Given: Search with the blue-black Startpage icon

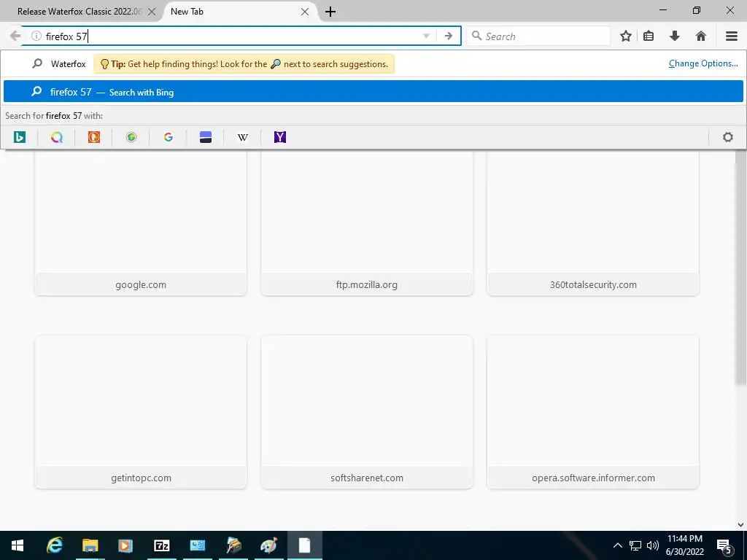Looking at the screenshot, I should [205, 137].
